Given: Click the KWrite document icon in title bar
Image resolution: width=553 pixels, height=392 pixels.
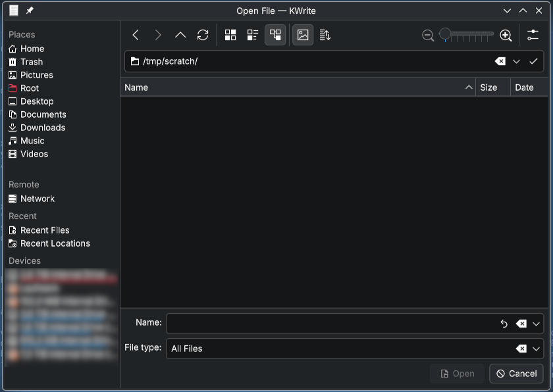Looking at the screenshot, I should tap(14, 11).
